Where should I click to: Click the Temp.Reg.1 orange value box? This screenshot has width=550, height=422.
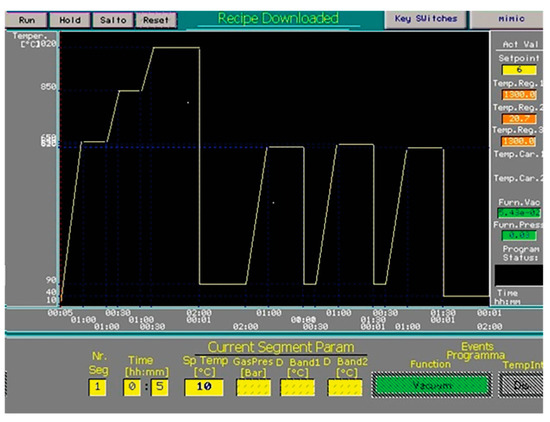coord(519,95)
